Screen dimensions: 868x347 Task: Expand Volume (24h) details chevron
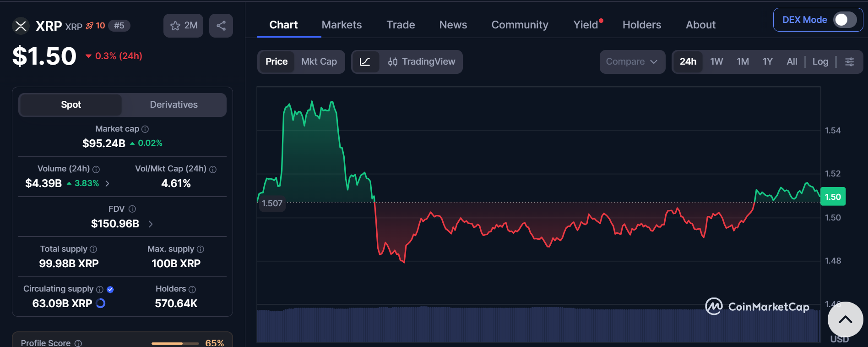coord(108,183)
